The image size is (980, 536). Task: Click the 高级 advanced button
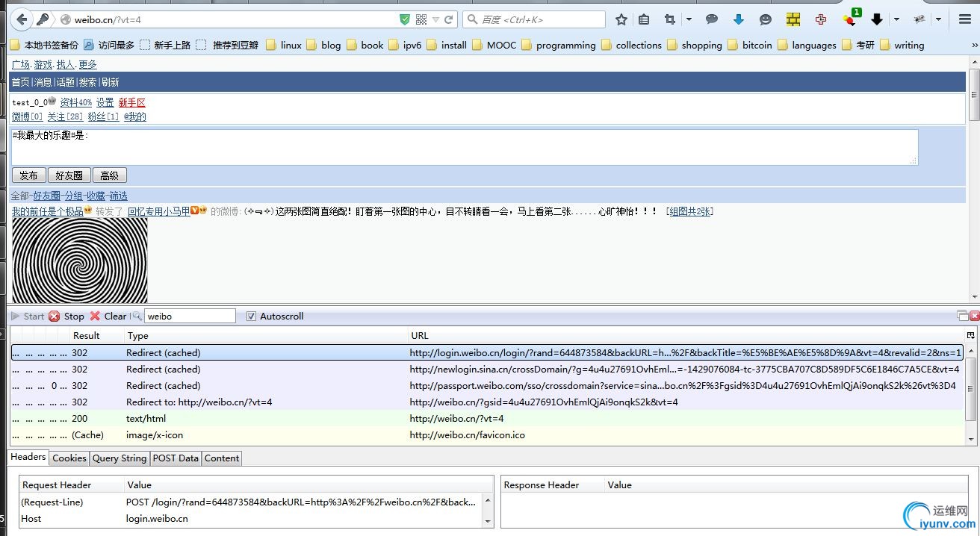110,175
